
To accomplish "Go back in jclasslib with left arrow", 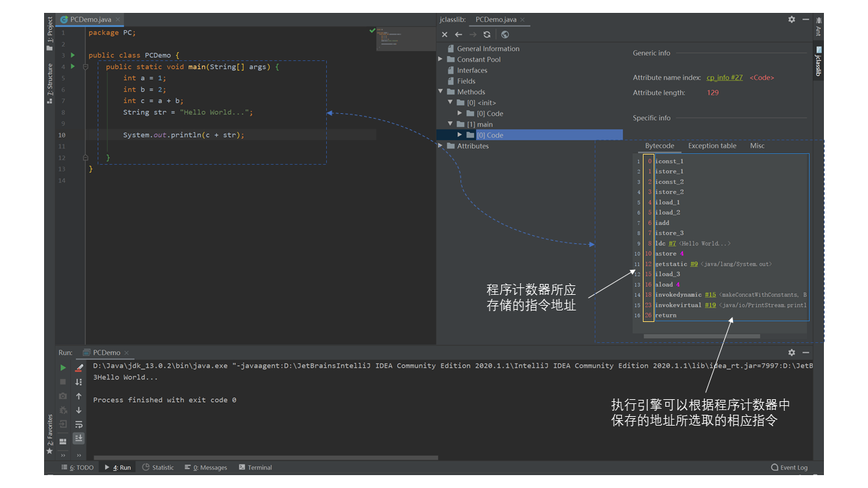I will point(458,35).
